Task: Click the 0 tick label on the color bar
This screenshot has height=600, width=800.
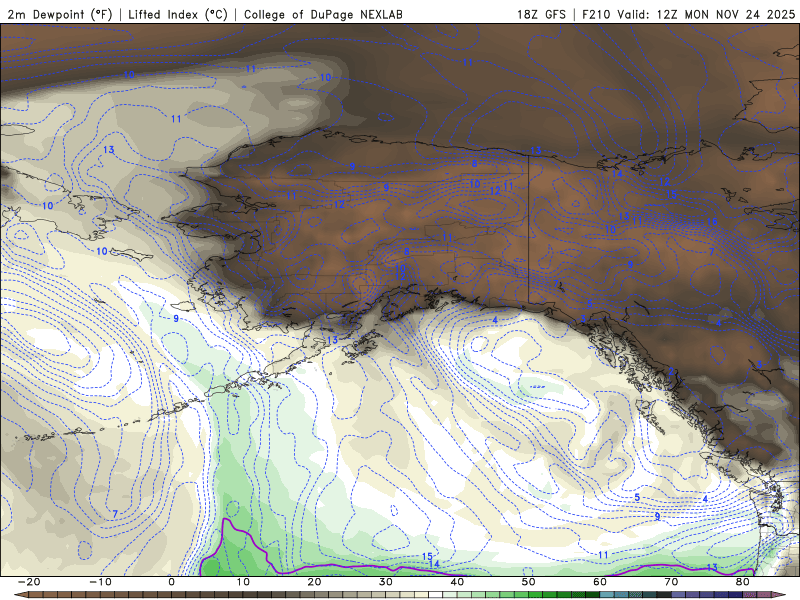Action: point(171,582)
